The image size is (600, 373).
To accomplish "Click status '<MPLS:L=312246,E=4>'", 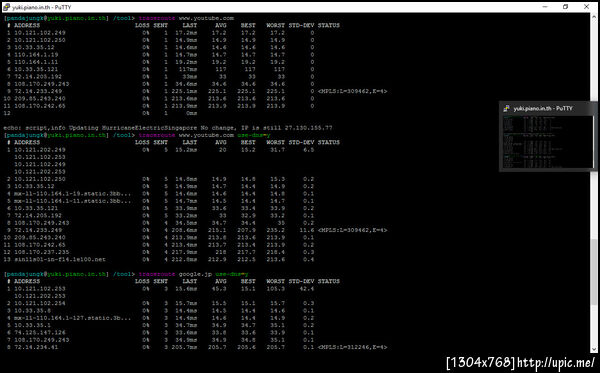I will click(352, 347).
